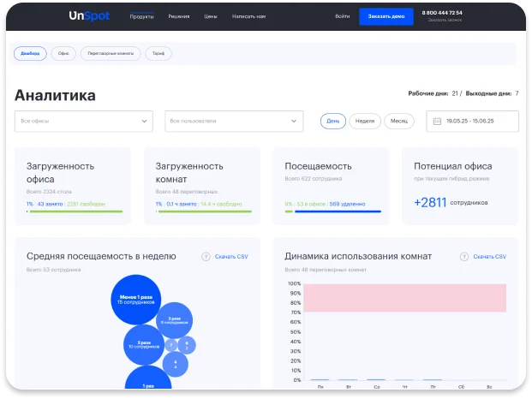Switch to the Офис tab
This screenshot has width=532, height=399.
pos(63,54)
